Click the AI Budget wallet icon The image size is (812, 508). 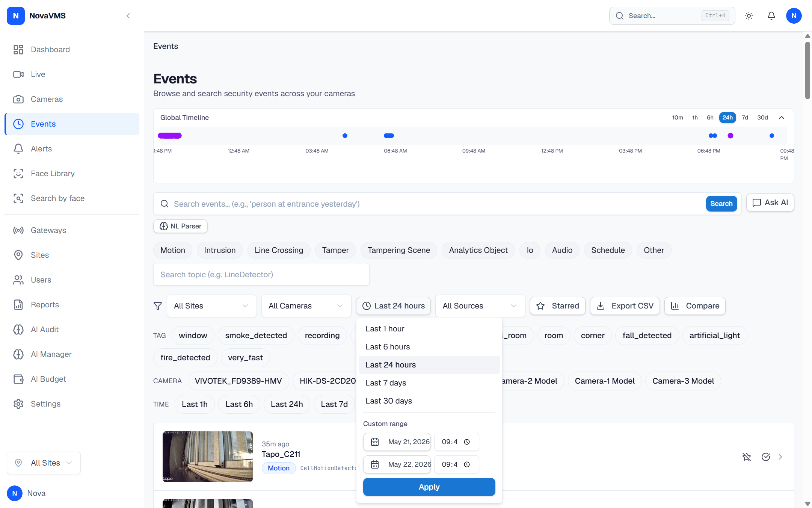point(18,379)
